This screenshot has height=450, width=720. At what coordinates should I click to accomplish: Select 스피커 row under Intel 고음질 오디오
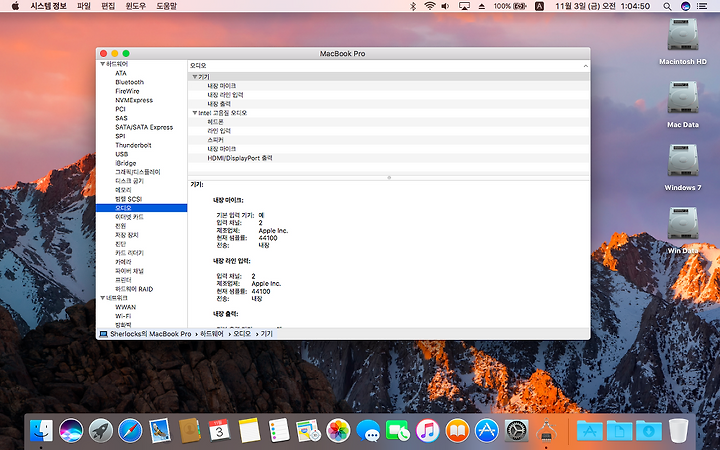[x=388, y=140]
